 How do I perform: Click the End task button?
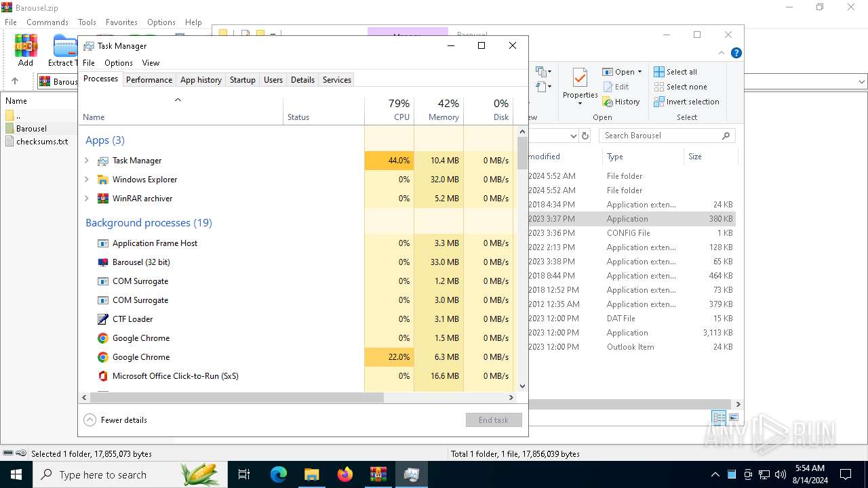click(494, 420)
